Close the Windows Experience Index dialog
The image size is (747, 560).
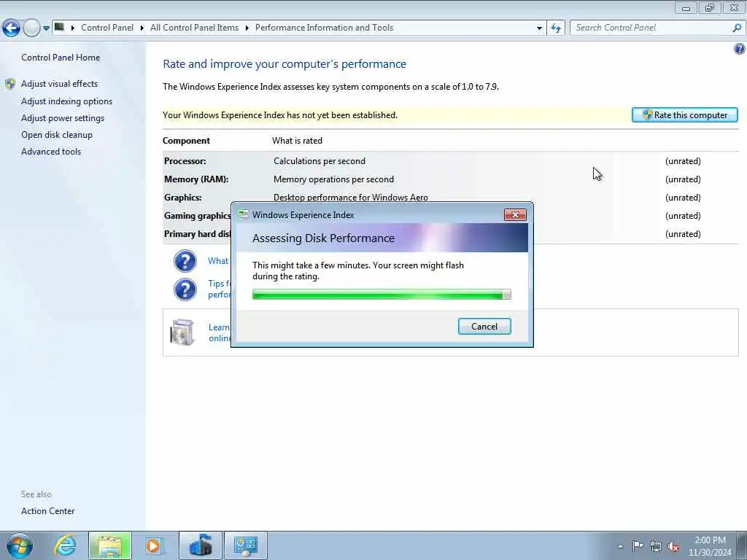point(515,215)
